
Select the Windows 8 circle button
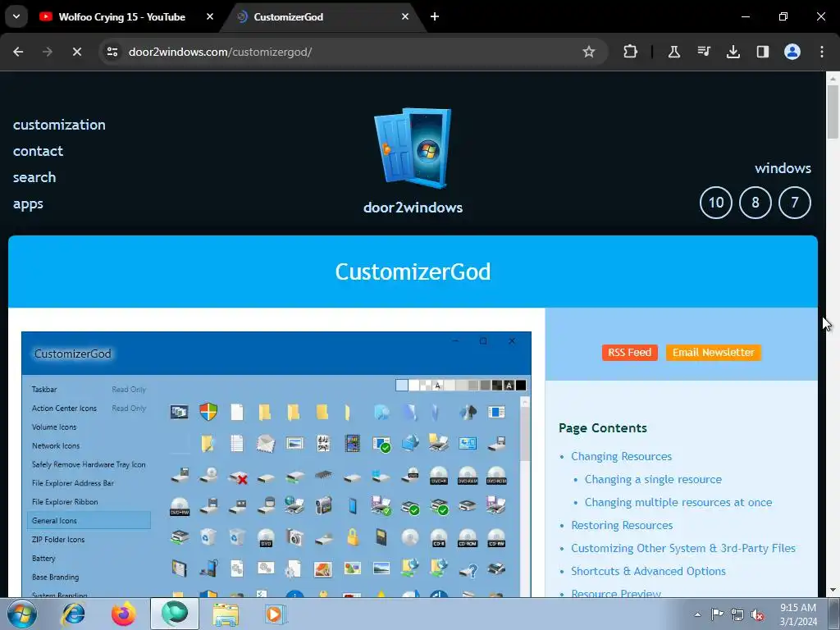756,203
